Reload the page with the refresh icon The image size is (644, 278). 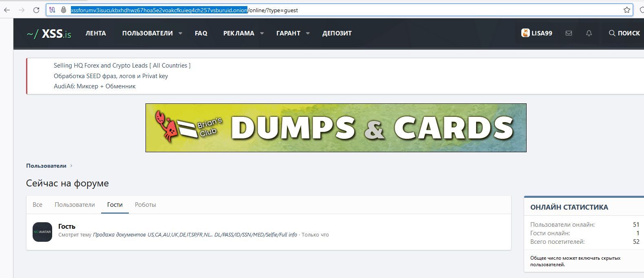point(36,10)
